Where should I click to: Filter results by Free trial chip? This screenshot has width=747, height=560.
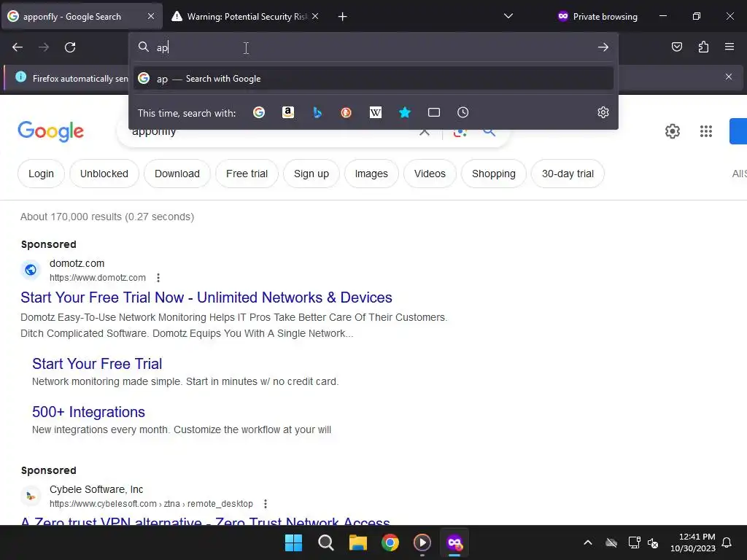pos(247,174)
